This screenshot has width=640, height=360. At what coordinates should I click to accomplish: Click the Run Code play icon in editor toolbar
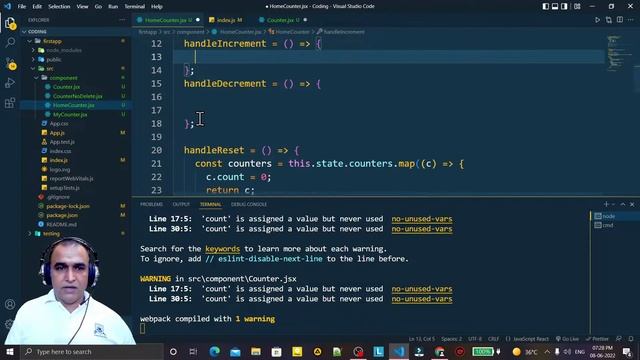[x=597, y=20]
